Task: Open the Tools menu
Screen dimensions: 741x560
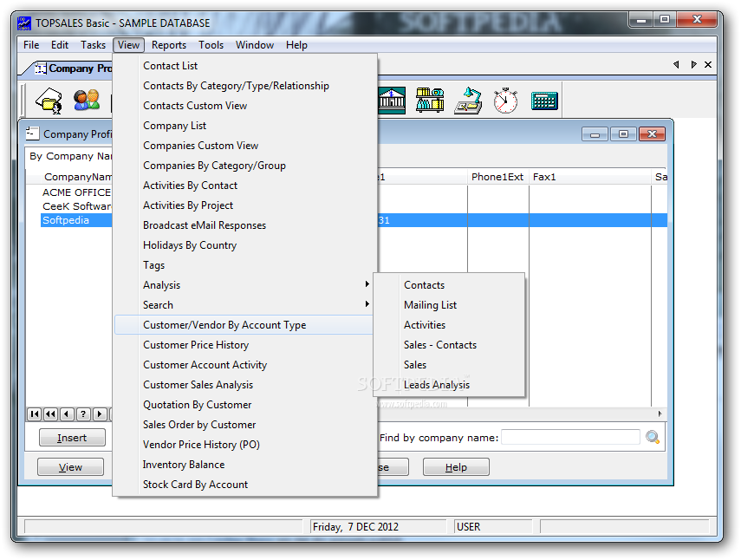Action: 211,45
